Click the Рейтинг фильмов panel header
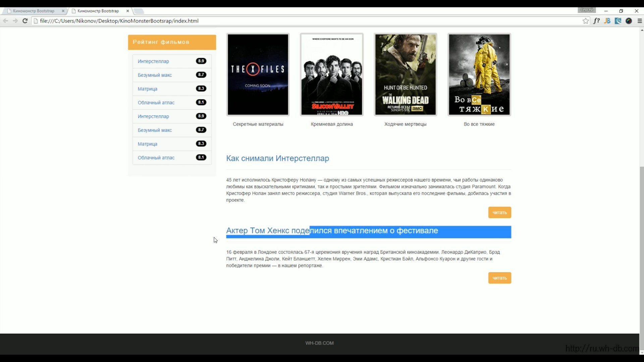Screen dimensions: 644x362 172,42
